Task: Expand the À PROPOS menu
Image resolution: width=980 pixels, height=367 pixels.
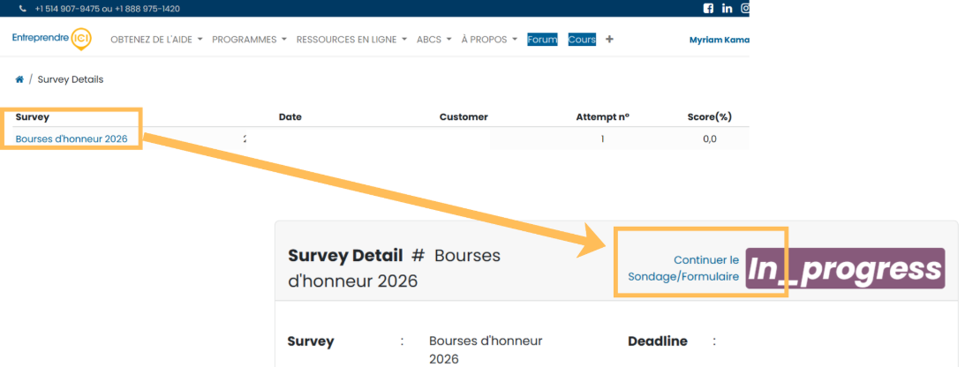Action: [489, 40]
